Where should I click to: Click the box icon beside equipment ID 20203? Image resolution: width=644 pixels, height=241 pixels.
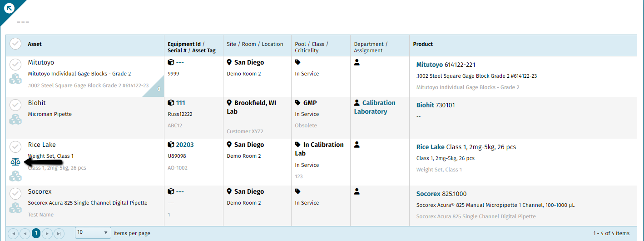click(171, 145)
